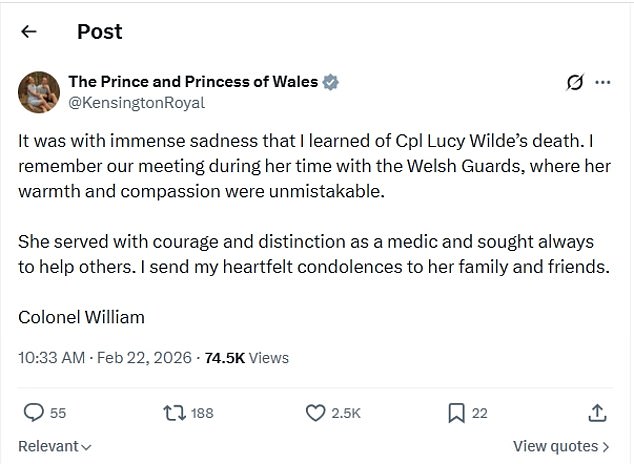Screen dimensions: 634x464
Task: Open the three-dot more options menu
Action: pyautogui.click(x=602, y=83)
